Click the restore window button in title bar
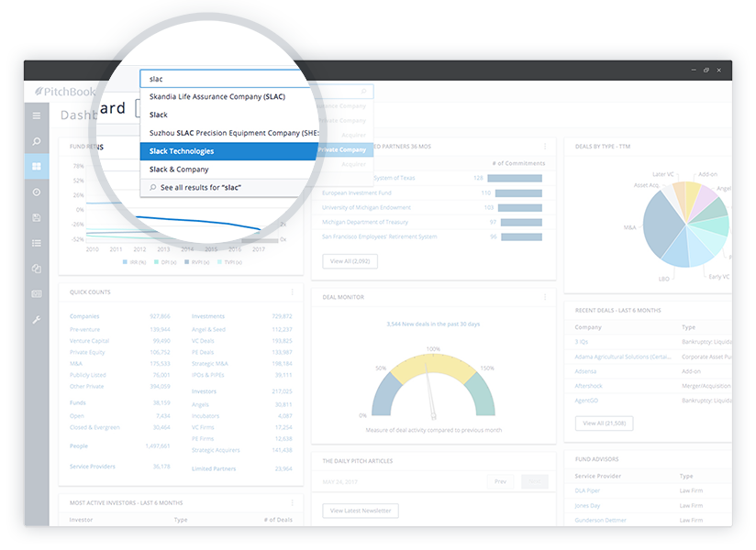The height and width of the screenshot is (550, 756). (706, 71)
